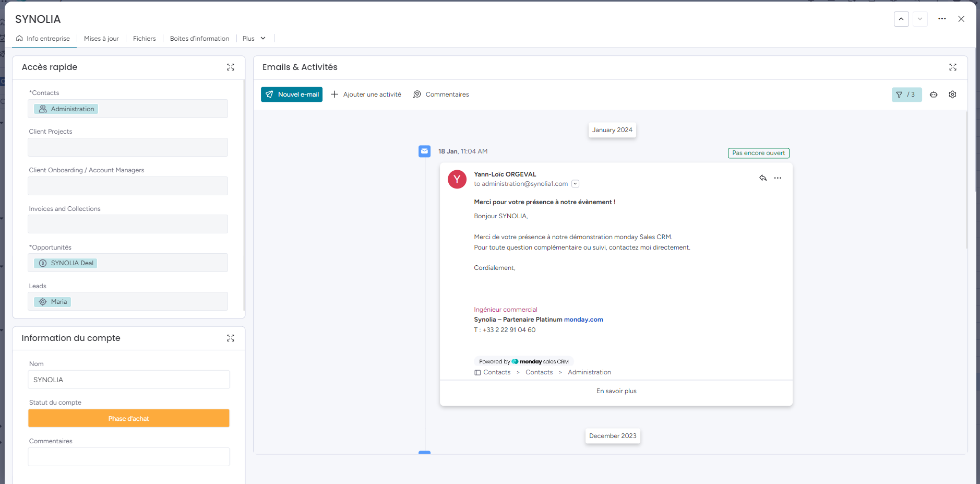
Task: Expand the Information du compte panel
Action: [231, 338]
